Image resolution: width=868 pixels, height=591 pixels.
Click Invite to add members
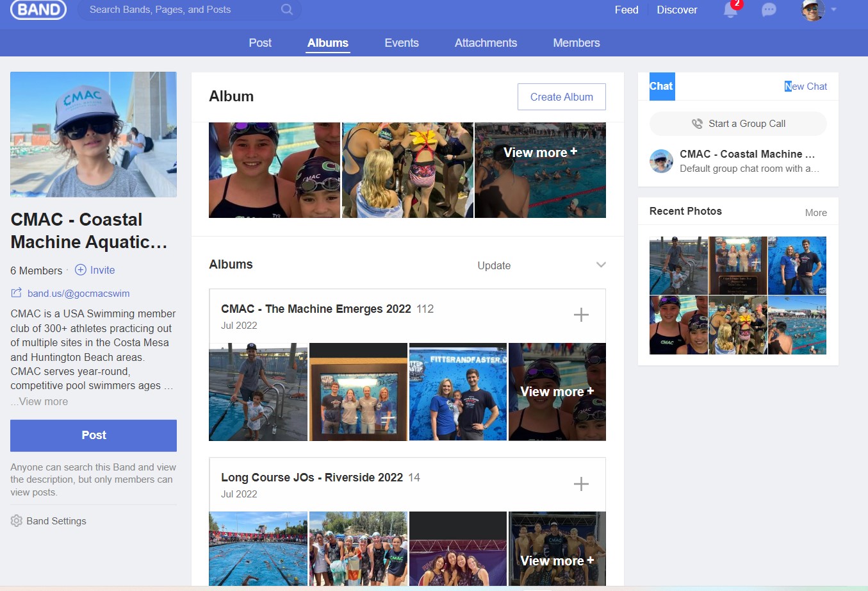[95, 271]
